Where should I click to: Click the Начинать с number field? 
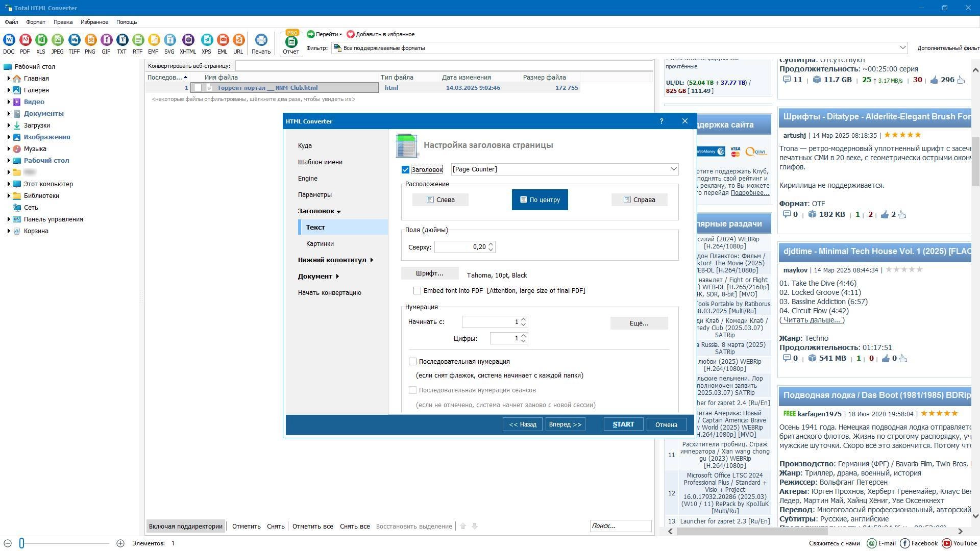tap(491, 322)
